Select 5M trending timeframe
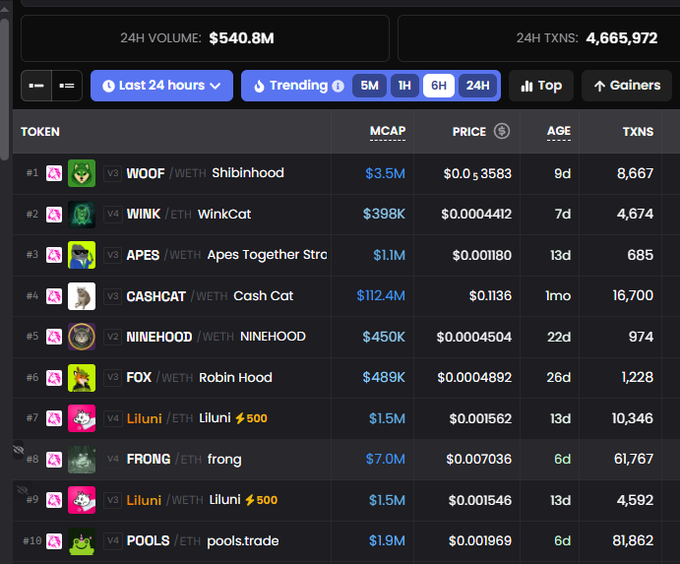680x564 pixels. click(369, 86)
